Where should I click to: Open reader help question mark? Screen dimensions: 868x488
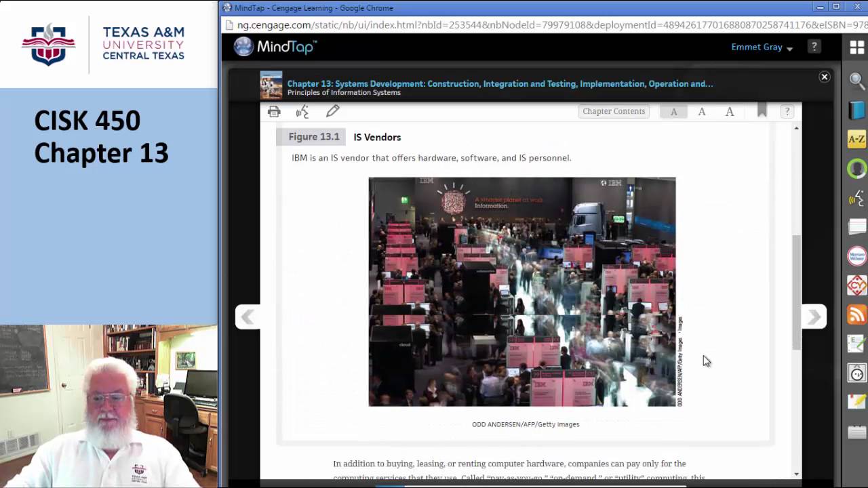click(x=787, y=111)
